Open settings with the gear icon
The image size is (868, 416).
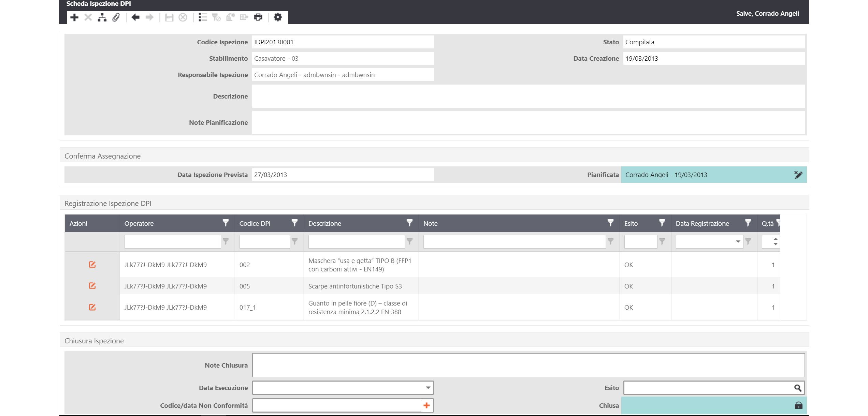coord(278,17)
